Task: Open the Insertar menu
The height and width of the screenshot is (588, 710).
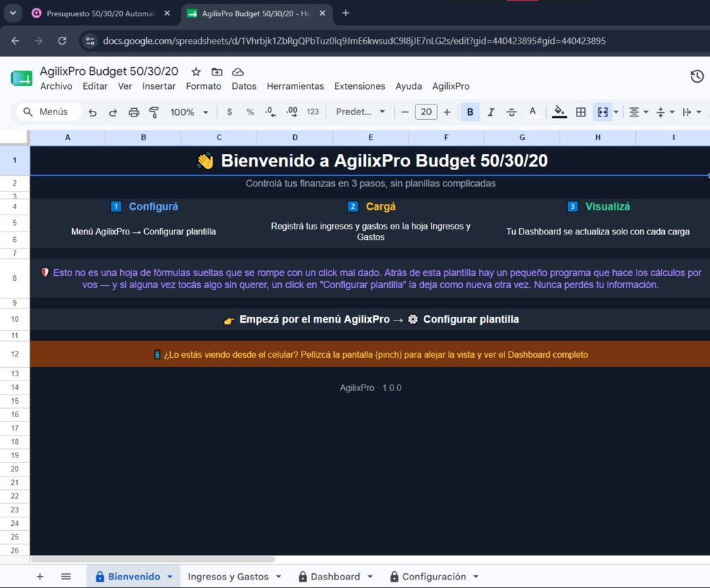Action: coord(159,86)
